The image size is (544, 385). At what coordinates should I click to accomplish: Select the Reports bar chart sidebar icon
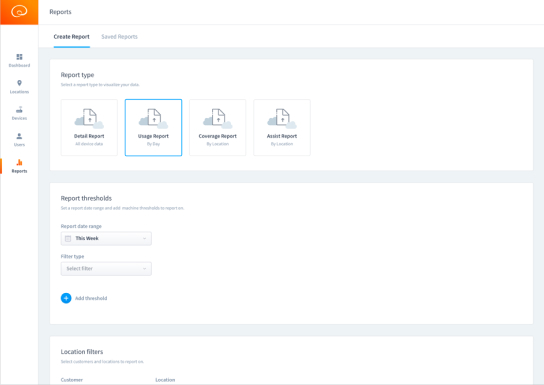(19, 162)
